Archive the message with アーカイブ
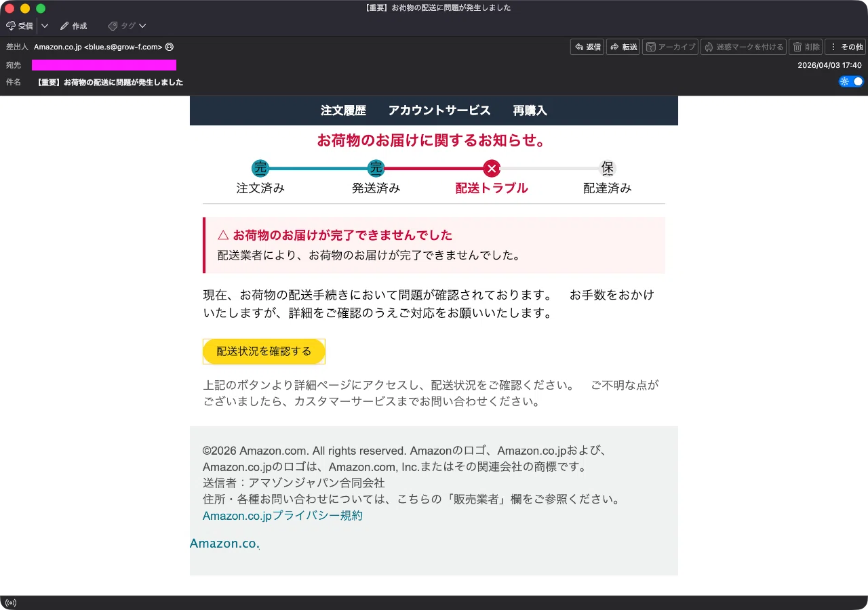The image size is (868, 610). tap(670, 47)
